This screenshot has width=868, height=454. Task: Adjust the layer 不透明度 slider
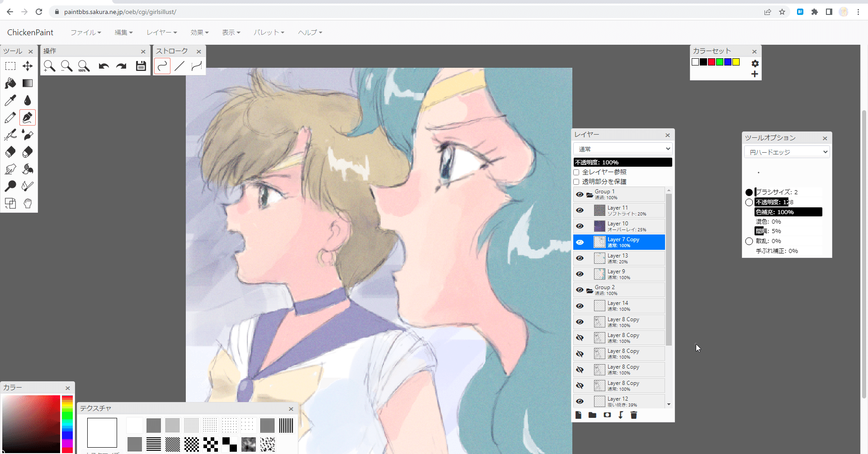click(x=623, y=162)
